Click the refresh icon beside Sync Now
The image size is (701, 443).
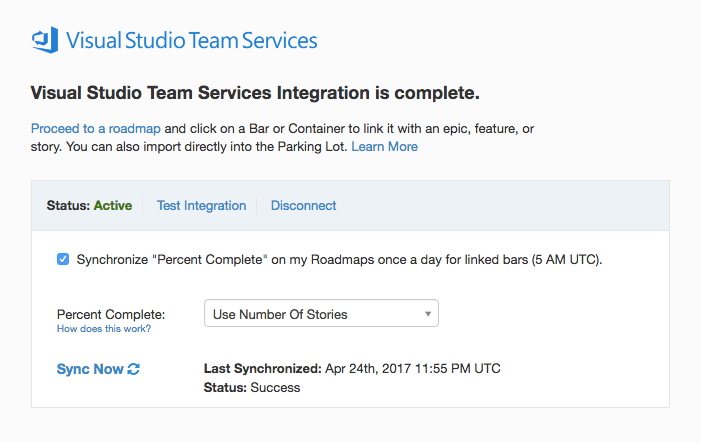134,369
